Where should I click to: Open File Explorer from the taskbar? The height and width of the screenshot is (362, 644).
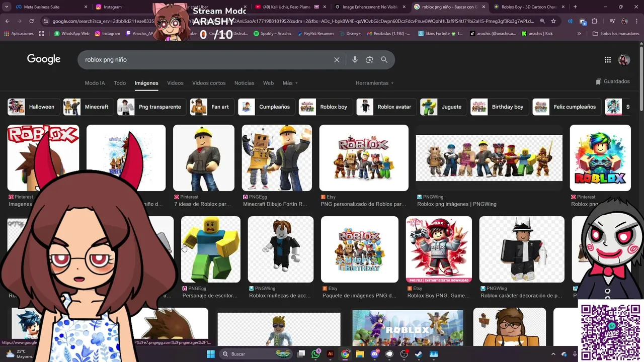[x=360, y=354]
